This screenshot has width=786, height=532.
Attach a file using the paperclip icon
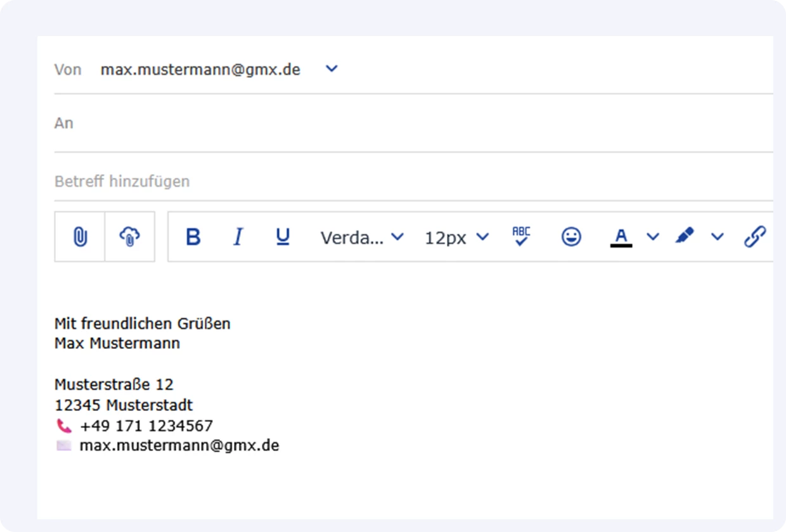click(x=79, y=236)
